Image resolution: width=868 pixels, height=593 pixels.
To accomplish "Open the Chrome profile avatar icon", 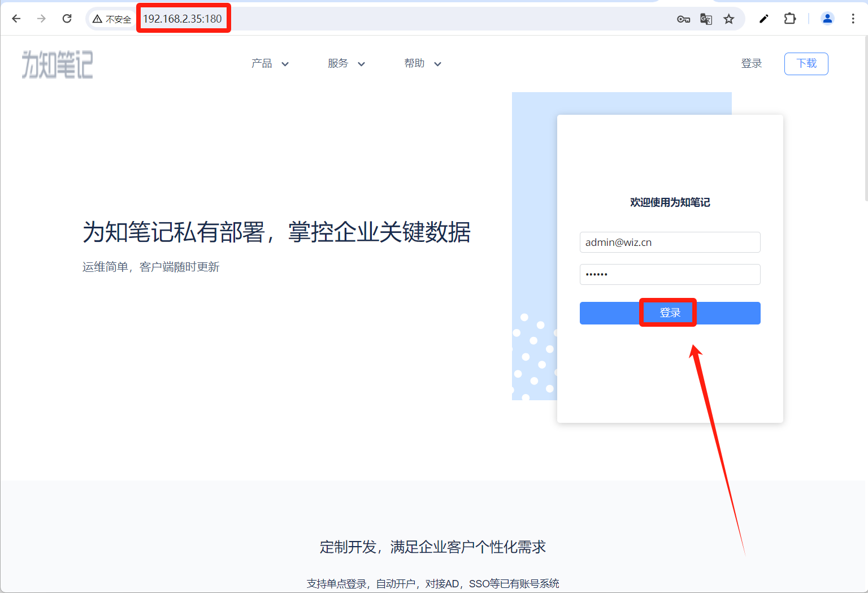I will [827, 19].
